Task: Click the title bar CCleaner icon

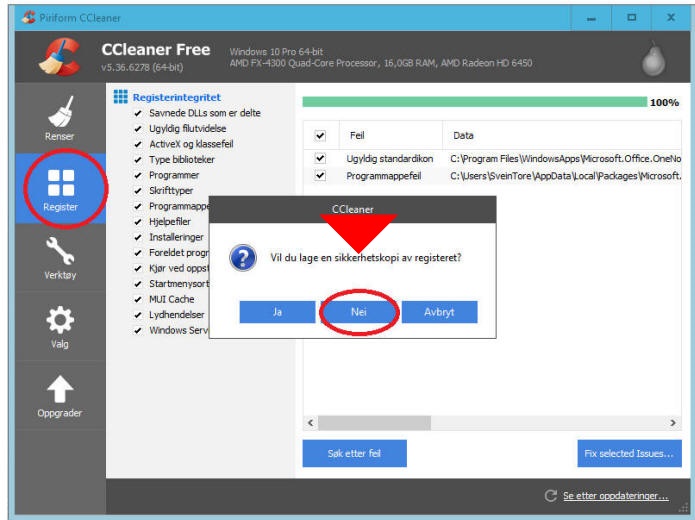Action: pyautogui.click(x=29, y=17)
